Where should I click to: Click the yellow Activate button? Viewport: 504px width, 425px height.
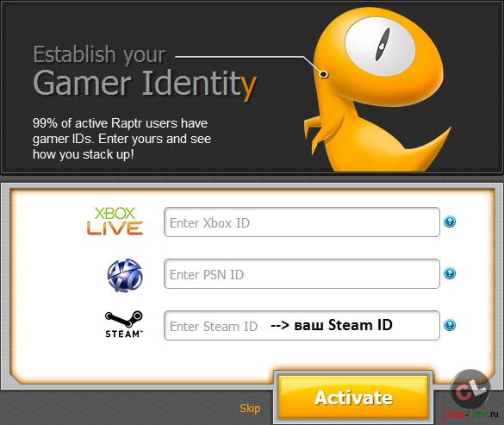pyautogui.click(x=353, y=398)
